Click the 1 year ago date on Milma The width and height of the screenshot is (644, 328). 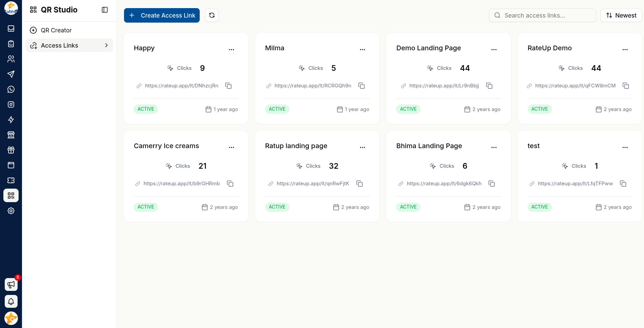tap(357, 109)
